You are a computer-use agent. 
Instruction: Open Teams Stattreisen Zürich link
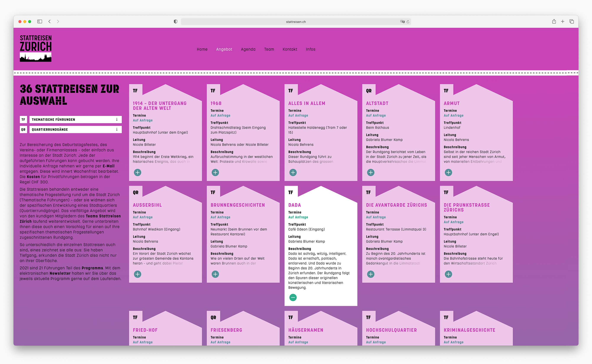coord(70,219)
